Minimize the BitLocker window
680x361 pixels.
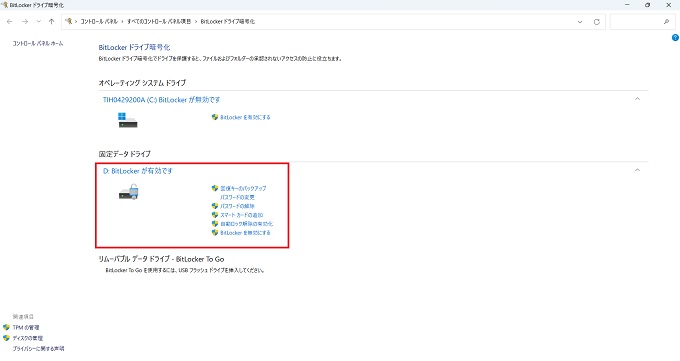[x=627, y=5]
